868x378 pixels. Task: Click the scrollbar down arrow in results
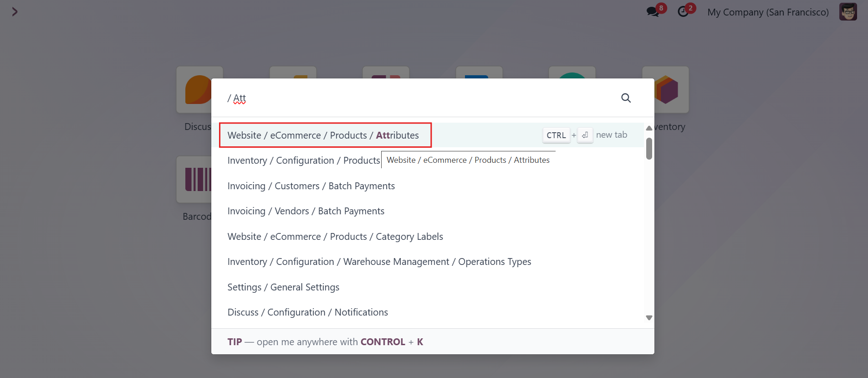pyautogui.click(x=649, y=318)
